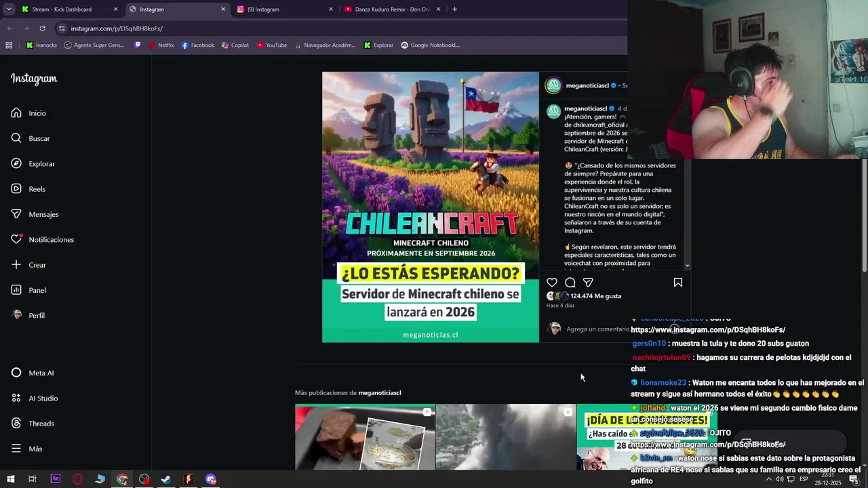The width and height of the screenshot is (868, 488).
Task: Open Opera browser from taskbar
Action: tap(78, 479)
